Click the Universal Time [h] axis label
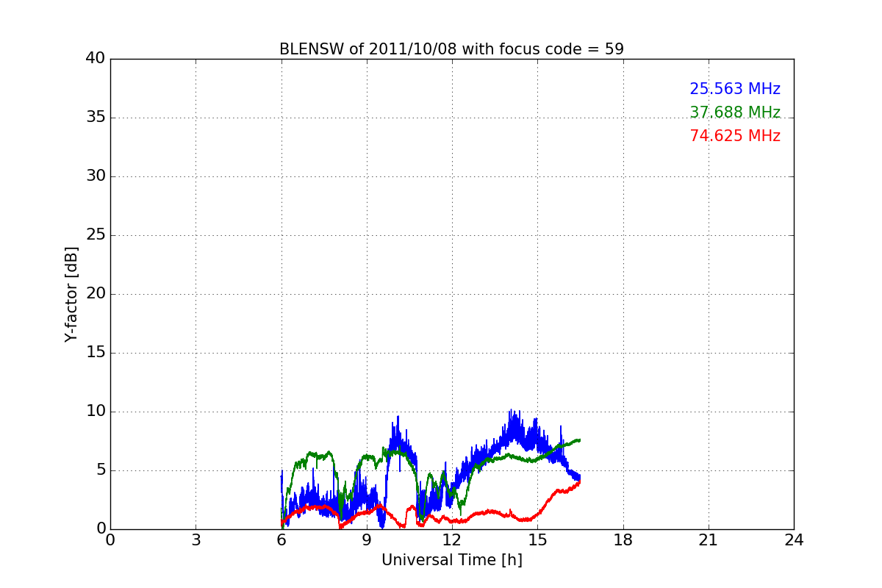The width and height of the screenshot is (882, 588). [451, 560]
